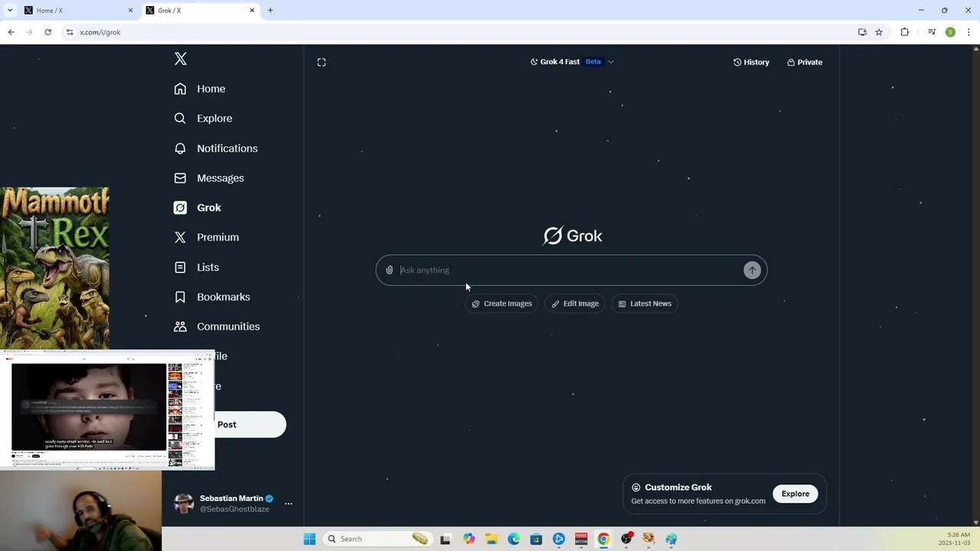Bookmark this page with the star icon

pos(879,32)
